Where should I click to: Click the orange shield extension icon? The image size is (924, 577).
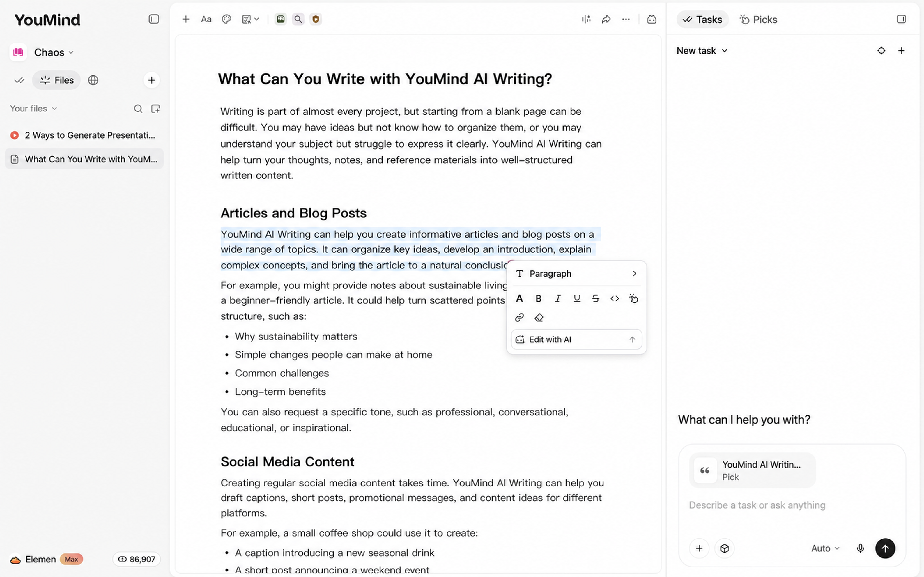point(316,19)
